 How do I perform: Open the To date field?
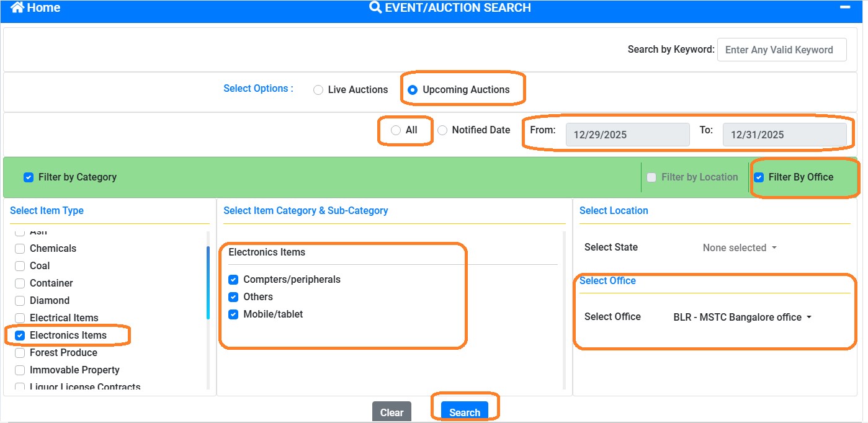[x=784, y=135]
